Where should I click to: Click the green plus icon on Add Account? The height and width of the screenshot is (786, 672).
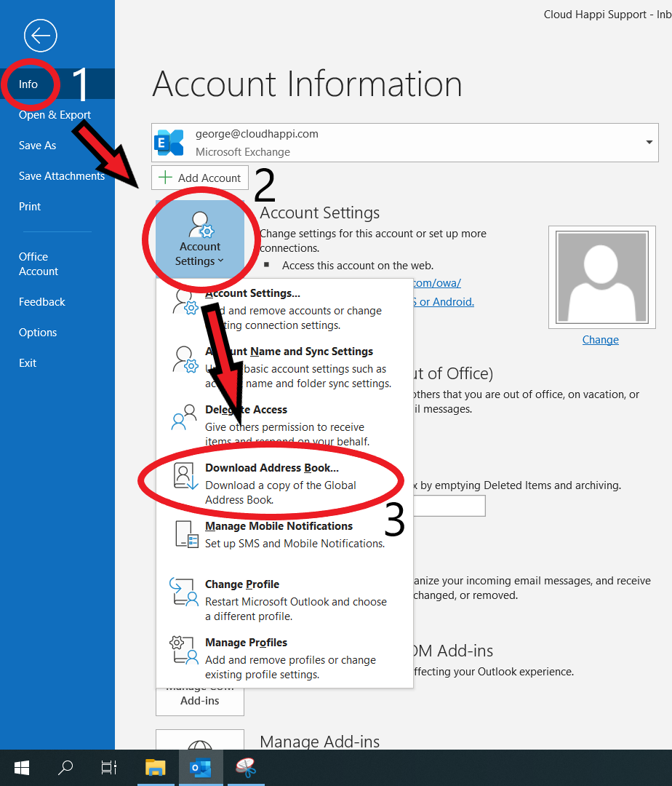(165, 178)
